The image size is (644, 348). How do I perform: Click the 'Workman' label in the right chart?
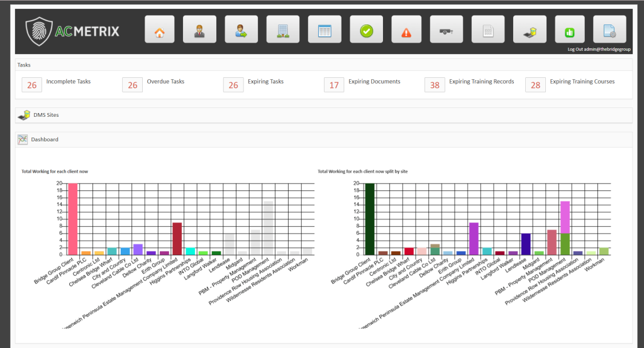[x=595, y=264]
